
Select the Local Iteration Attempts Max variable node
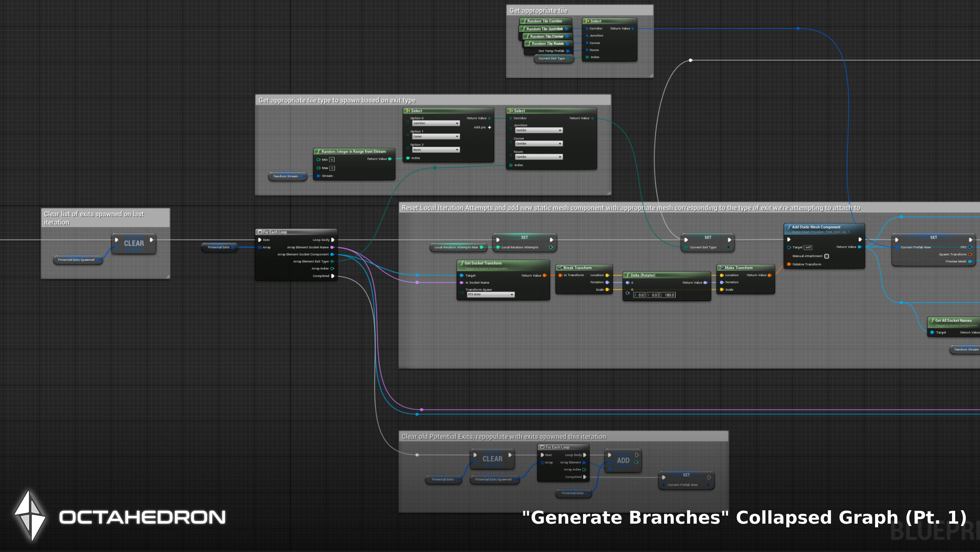[458, 247]
